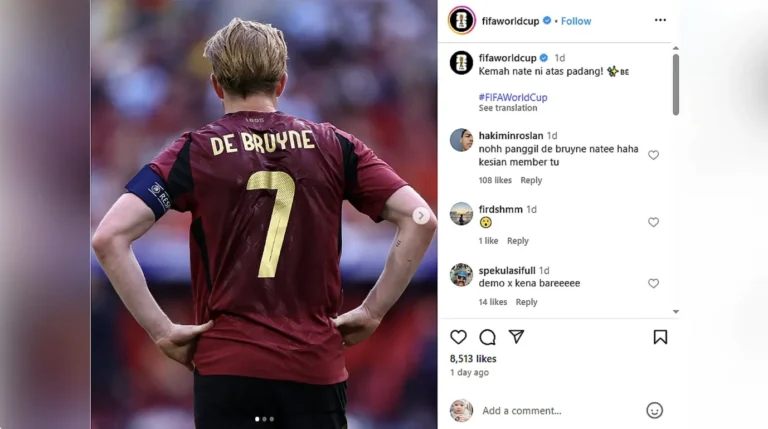Like spekulasifull's comment
Screen dimensions: 768x429
653,284
